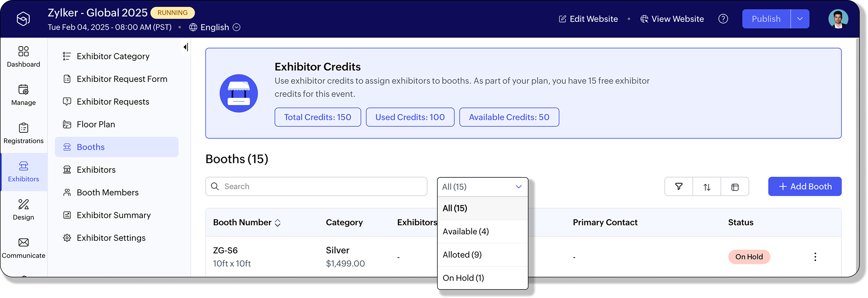This screenshot has width=868, height=298.
Task: Click the help question mark icon
Action: click(x=723, y=19)
